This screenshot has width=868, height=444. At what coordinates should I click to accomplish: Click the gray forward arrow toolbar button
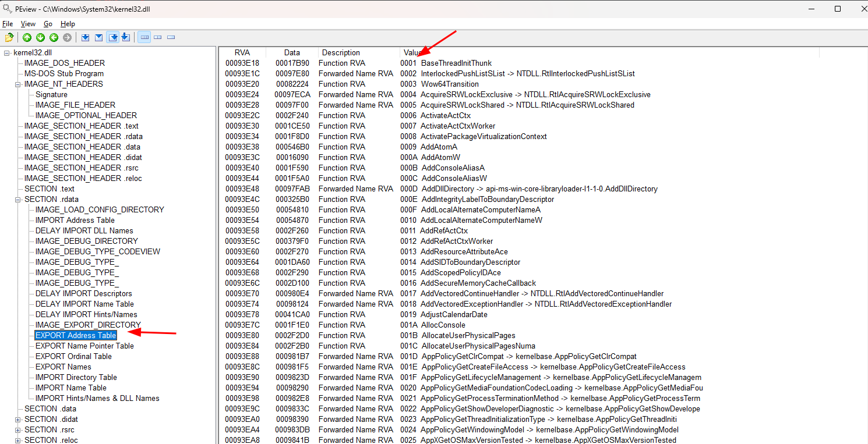[x=67, y=38]
